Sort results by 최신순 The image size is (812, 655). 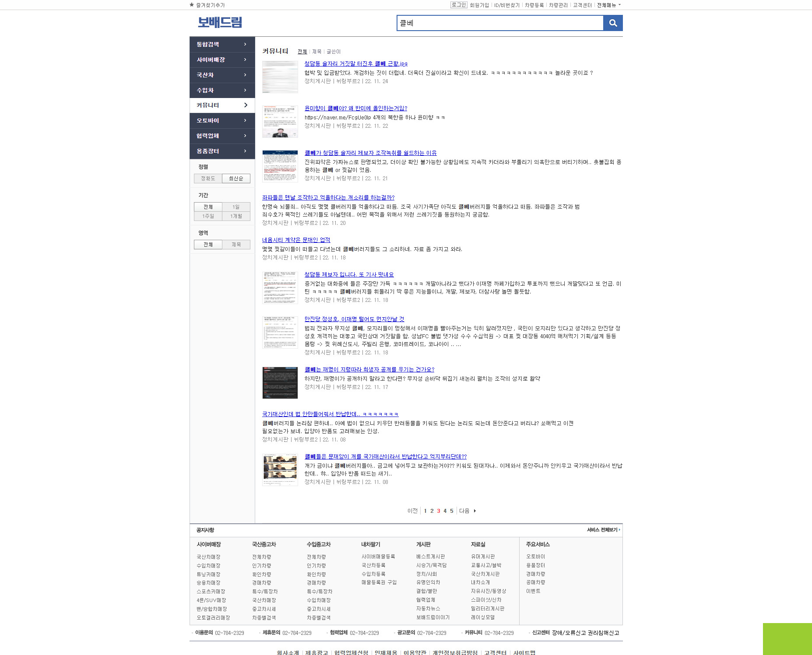pyautogui.click(x=236, y=179)
